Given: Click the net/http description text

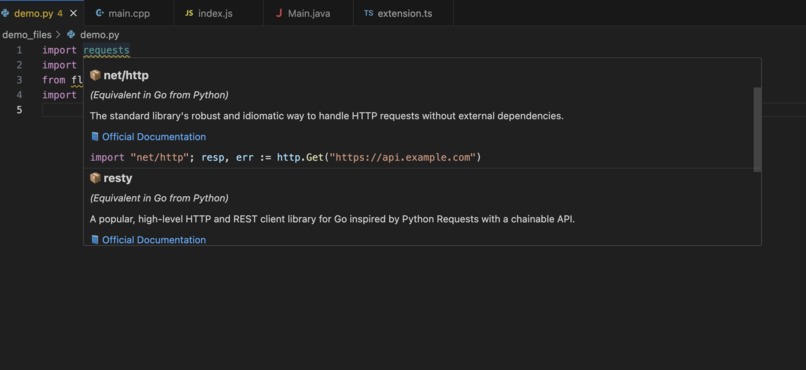Looking at the screenshot, I should [x=326, y=116].
